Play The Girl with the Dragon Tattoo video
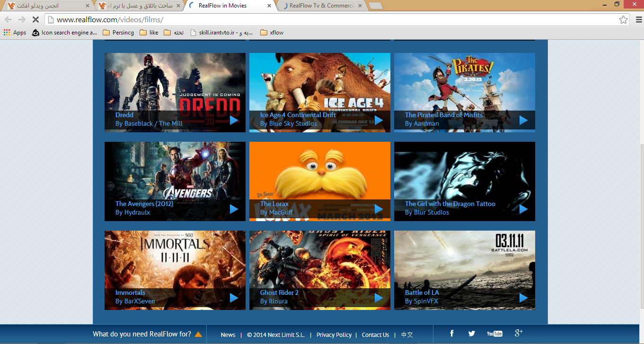This screenshot has width=644, height=344. click(x=523, y=209)
